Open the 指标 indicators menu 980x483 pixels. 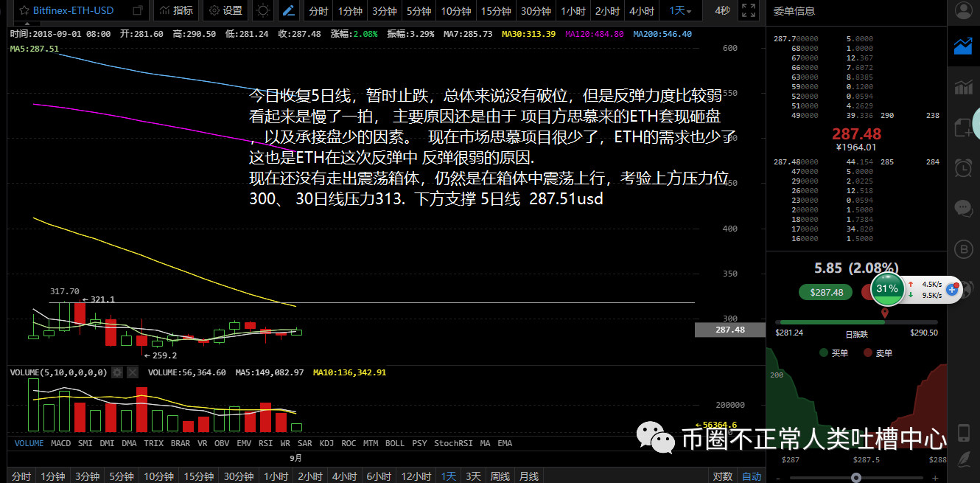click(177, 11)
